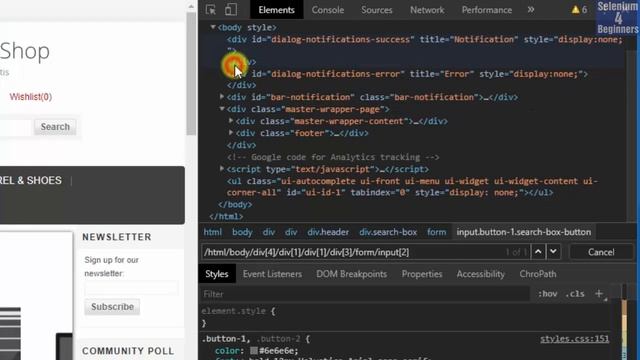This screenshot has width=640, height=360.
Task: Expand the bar-notification div node
Action: [x=222, y=97]
